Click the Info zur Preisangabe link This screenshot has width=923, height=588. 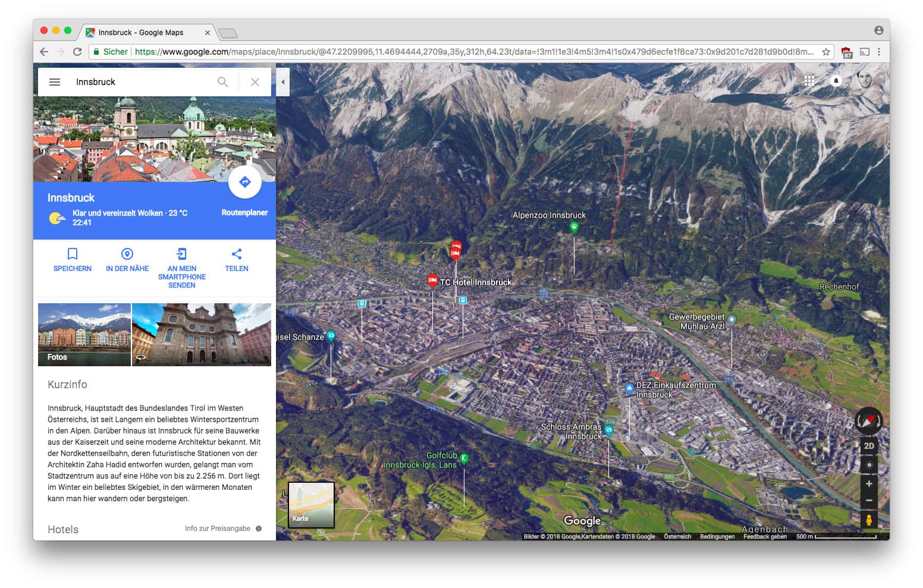click(x=218, y=528)
